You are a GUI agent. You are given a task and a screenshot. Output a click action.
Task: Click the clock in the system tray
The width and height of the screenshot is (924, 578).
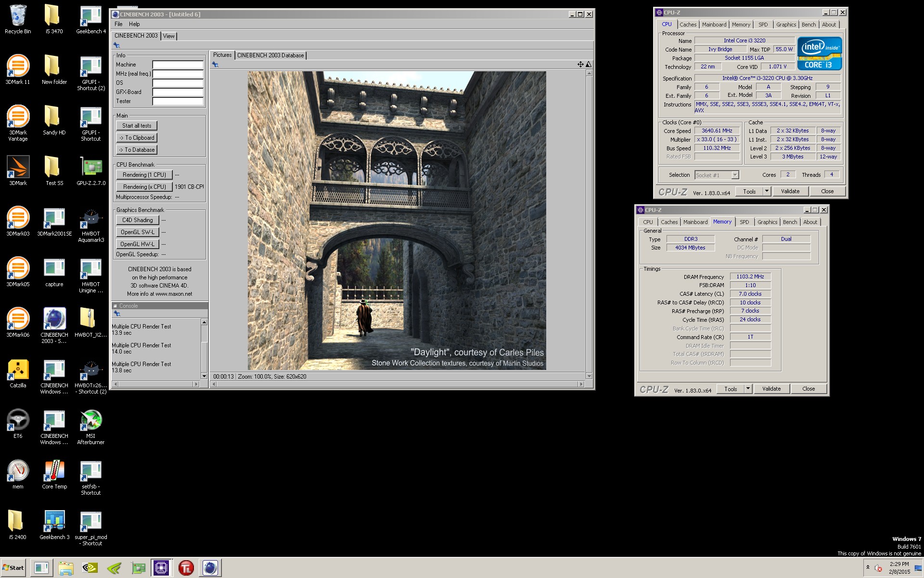point(899,568)
